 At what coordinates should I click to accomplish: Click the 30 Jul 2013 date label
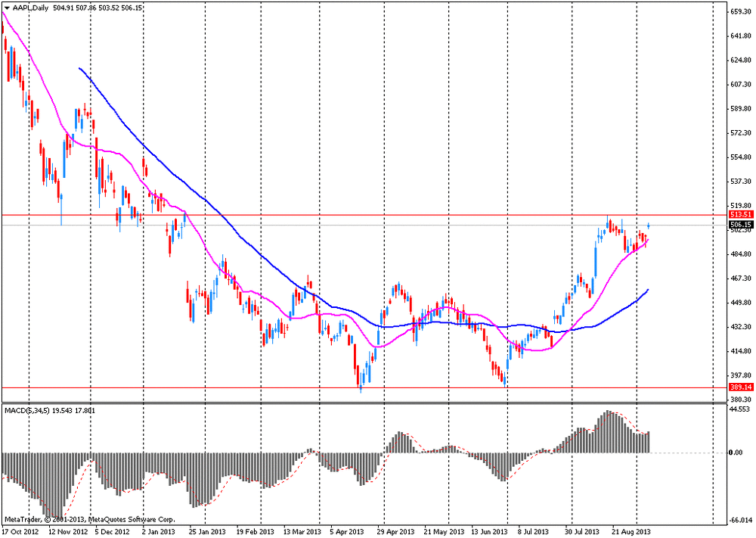coord(583,532)
